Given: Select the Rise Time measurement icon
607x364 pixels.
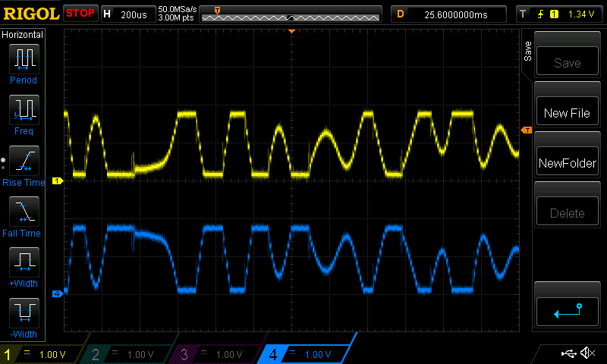Looking at the screenshot, I should [x=24, y=161].
